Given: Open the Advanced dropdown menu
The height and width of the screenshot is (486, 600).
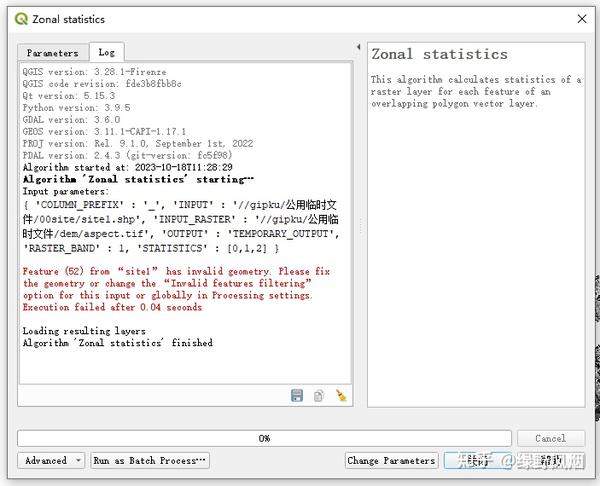Looking at the screenshot, I should [51, 460].
